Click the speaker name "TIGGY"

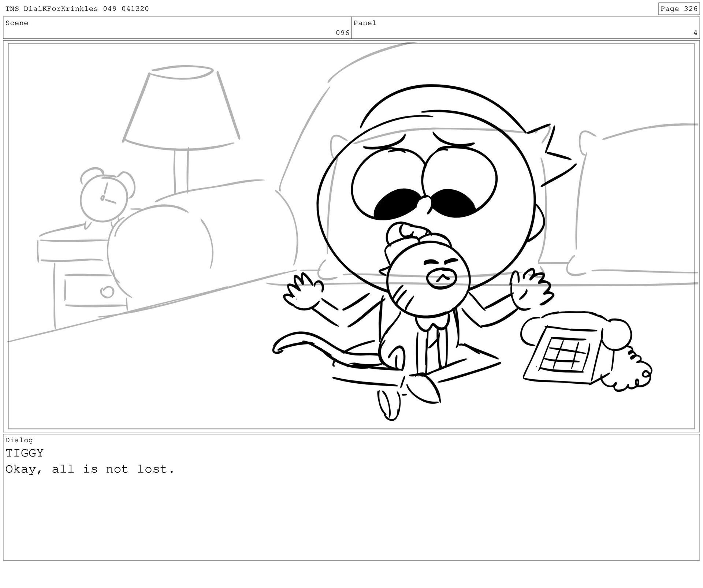[25, 453]
